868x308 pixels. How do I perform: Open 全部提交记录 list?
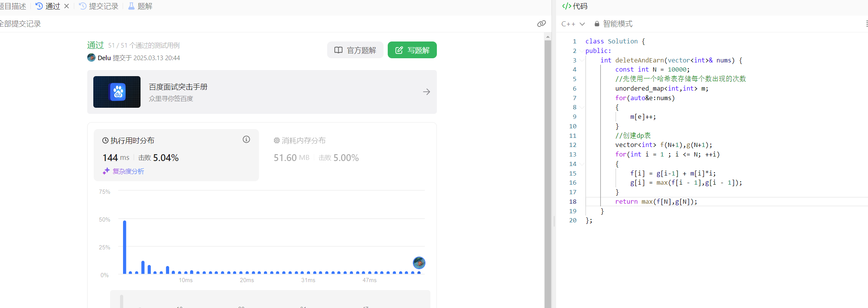click(x=20, y=24)
